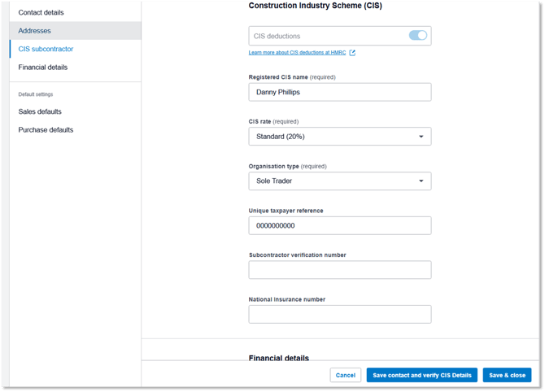Screen dimensions: 545x392
Task: Open Financial details in the sidebar
Action: point(43,68)
